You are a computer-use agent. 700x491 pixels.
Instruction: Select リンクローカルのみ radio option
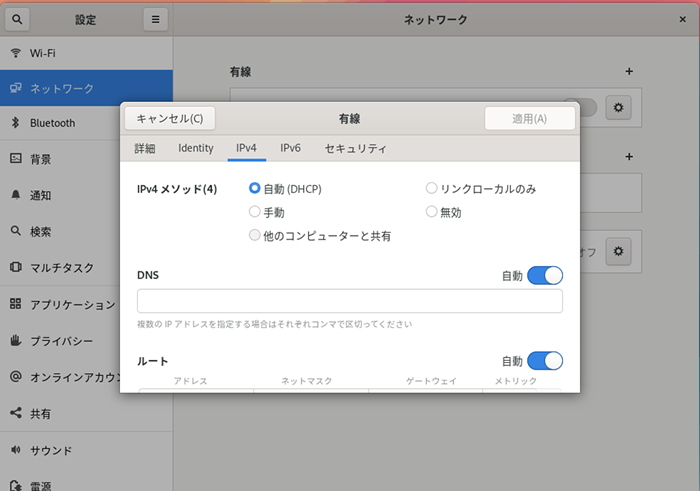point(432,188)
